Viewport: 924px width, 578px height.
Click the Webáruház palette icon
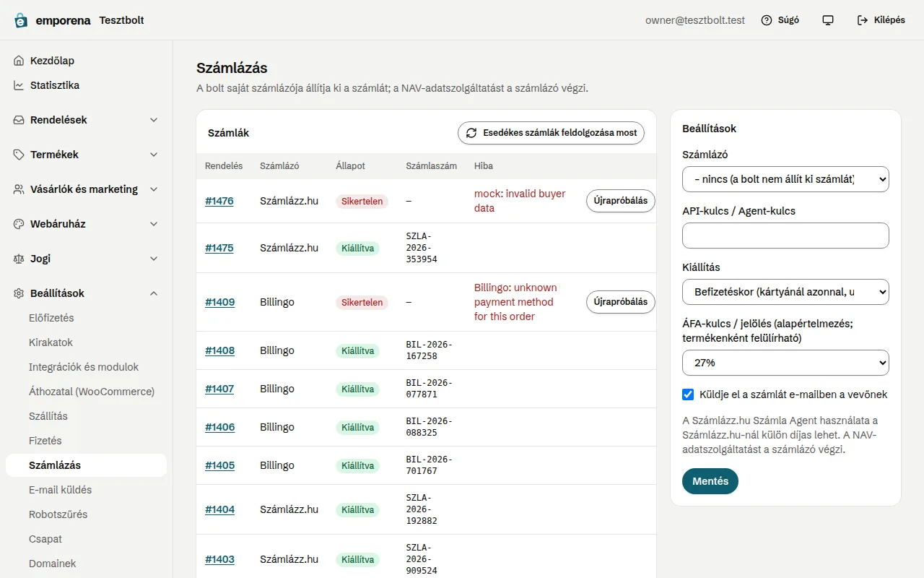pyautogui.click(x=19, y=224)
